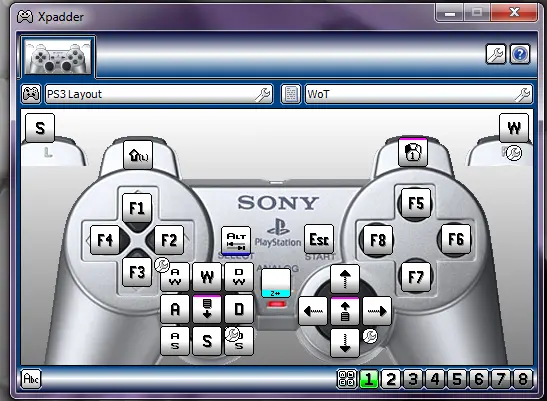Click the wrench inside WoT profile field
Image resolution: width=547 pixels, height=401 pixels.
click(523, 95)
